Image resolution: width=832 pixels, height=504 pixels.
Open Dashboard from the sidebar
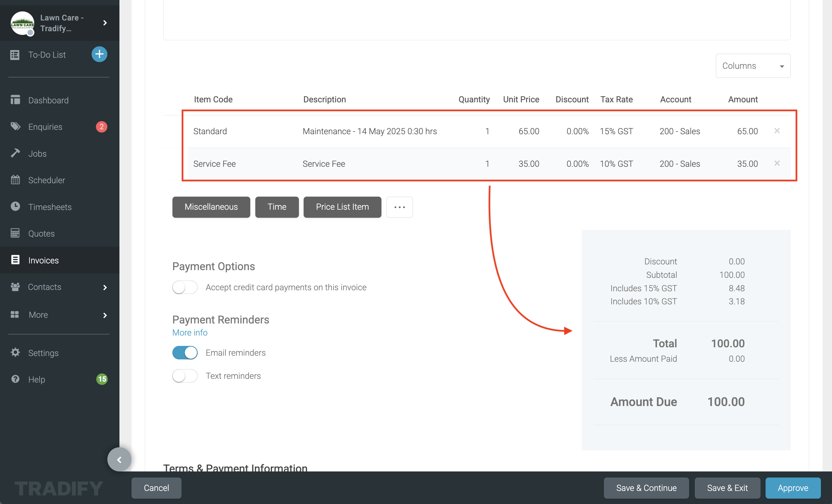click(48, 100)
